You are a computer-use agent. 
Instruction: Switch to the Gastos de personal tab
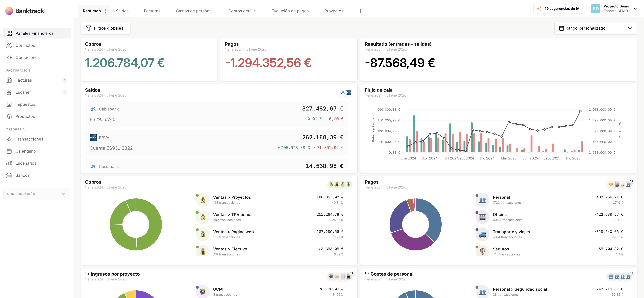(x=194, y=11)
